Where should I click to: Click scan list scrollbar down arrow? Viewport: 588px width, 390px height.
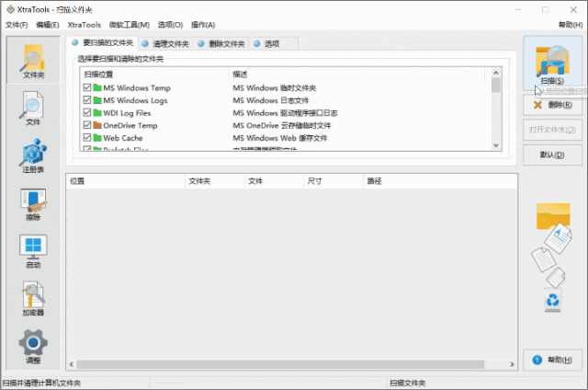tap(496, 145)
